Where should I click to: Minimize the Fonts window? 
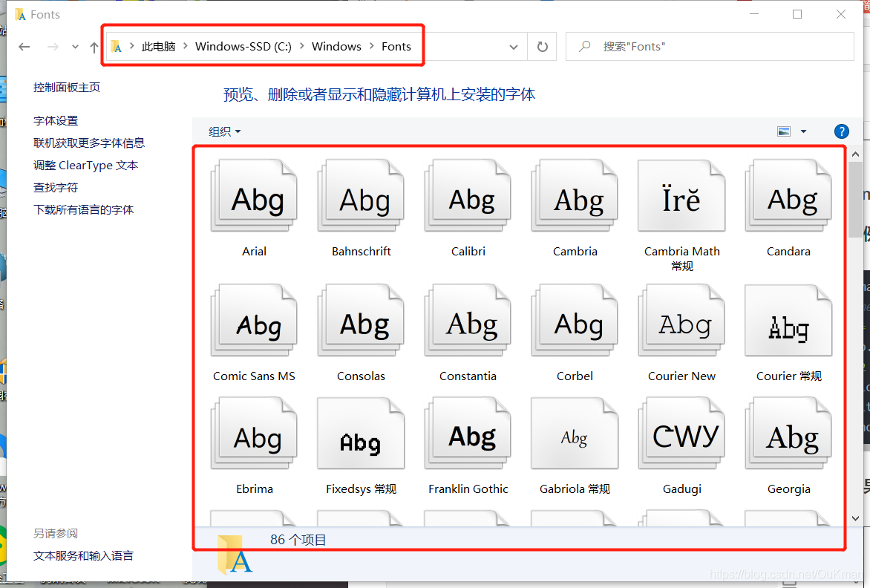tap(754, 14)
